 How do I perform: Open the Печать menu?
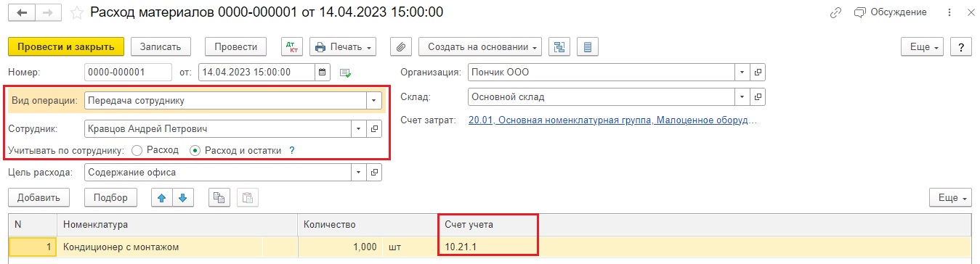click(x=343, y=46)
